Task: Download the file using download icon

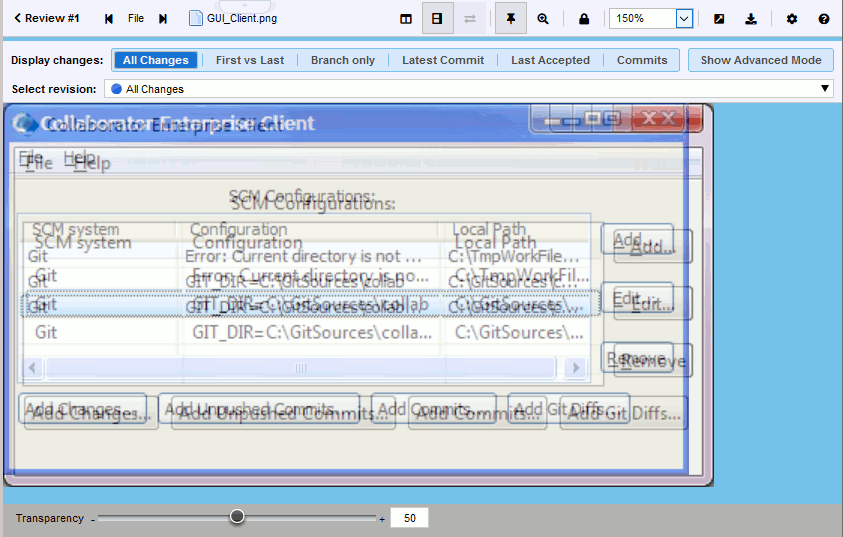Action: point(751,18)
